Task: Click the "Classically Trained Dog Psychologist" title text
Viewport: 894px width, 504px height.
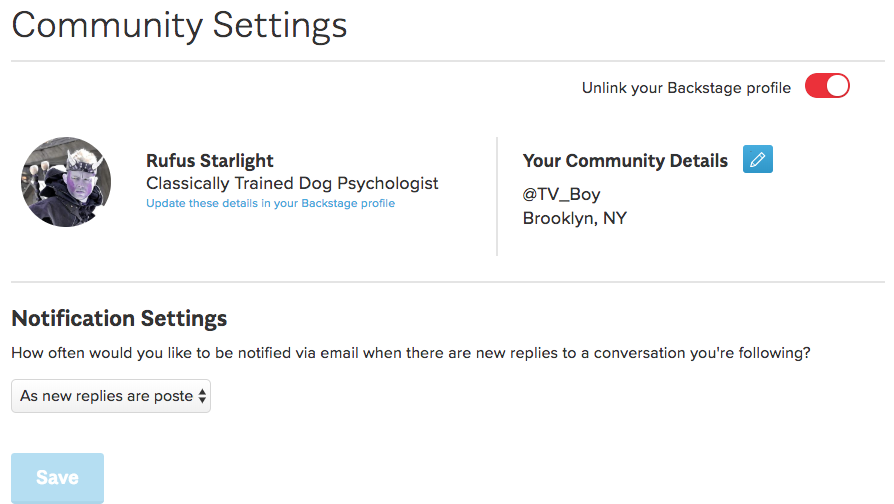Action: (x=292, y=183)
